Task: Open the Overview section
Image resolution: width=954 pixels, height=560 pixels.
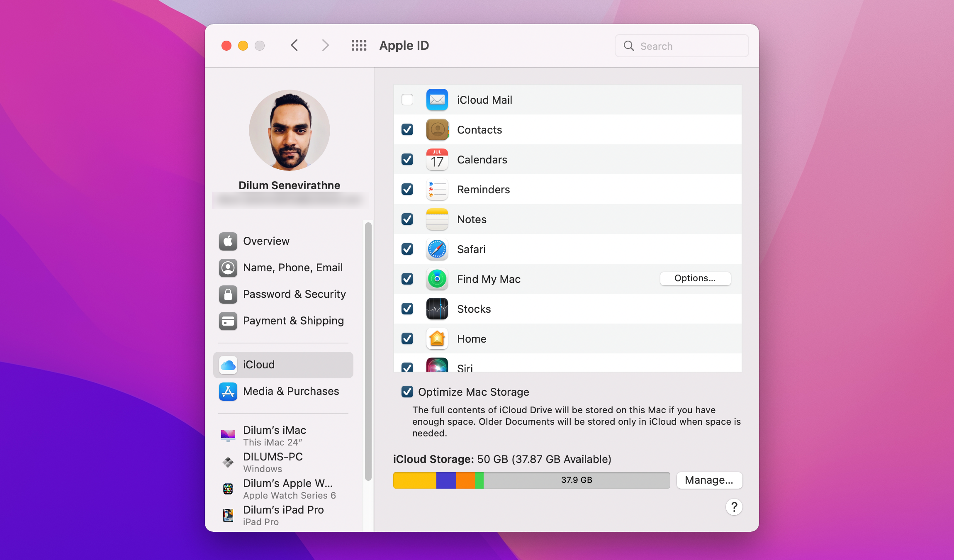Action: coord(283,241)
